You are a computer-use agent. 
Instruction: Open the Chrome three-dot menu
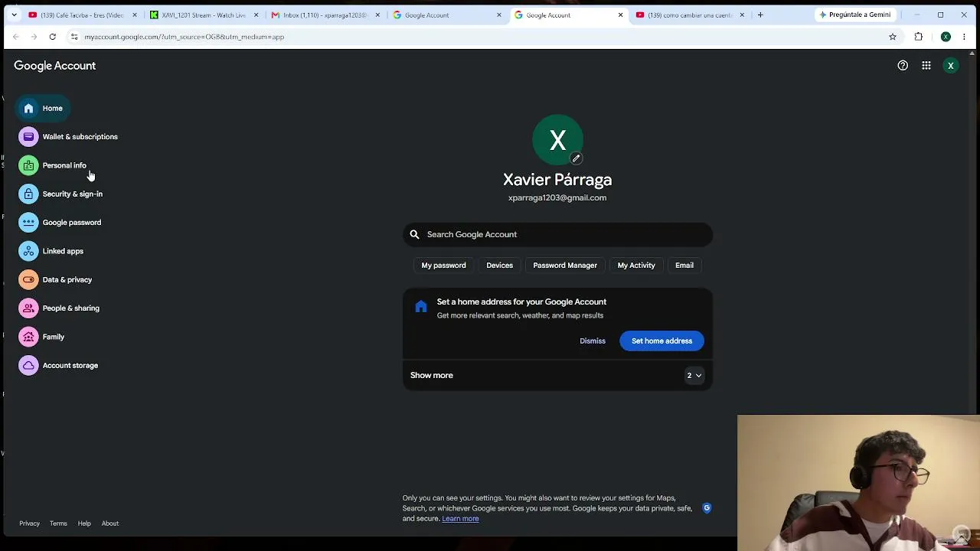pyautogui.click(x=964, y=37)
